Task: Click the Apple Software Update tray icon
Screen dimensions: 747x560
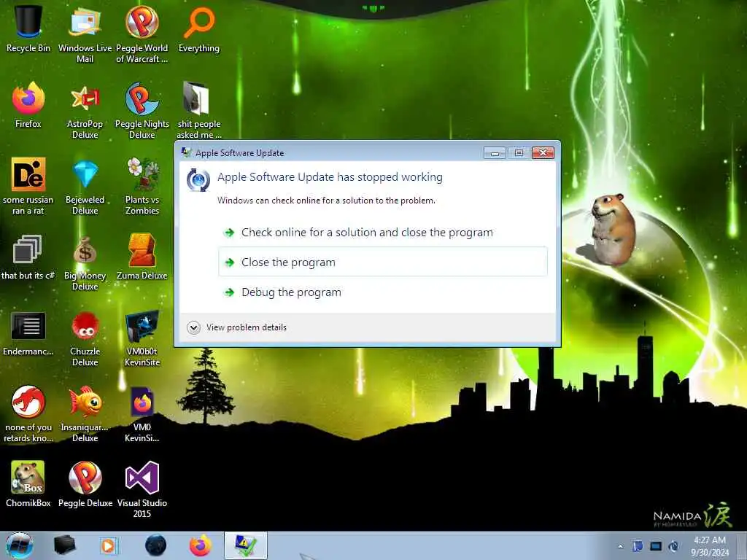Action: (x=673, y=546)
